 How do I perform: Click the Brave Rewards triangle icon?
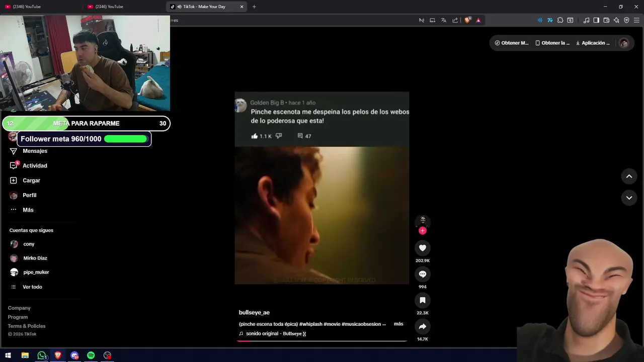coord(478,20)
